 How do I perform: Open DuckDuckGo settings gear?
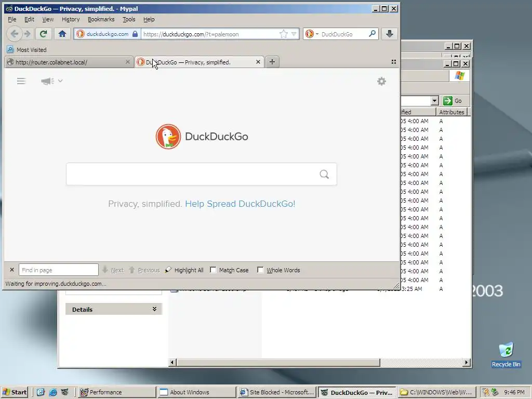click(x=382, y=82)
